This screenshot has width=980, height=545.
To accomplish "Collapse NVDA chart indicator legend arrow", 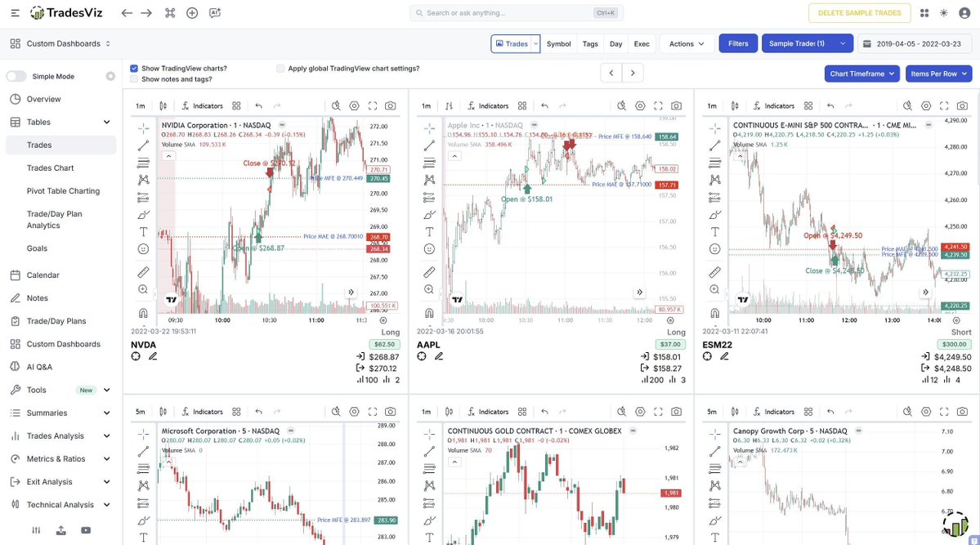I will (x=168, y=155).
